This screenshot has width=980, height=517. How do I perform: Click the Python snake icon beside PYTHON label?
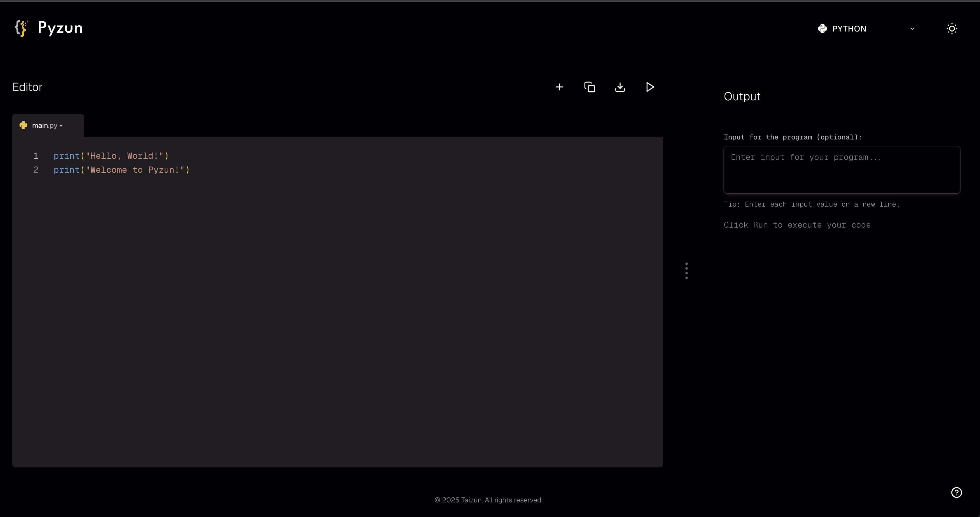(x=822, y=29)
